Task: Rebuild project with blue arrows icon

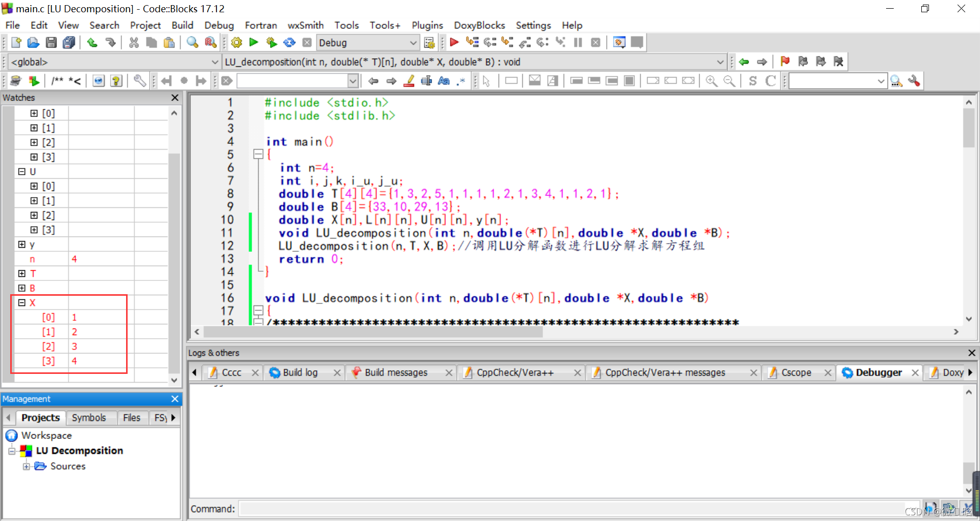Action: click(x=289, y=42)
